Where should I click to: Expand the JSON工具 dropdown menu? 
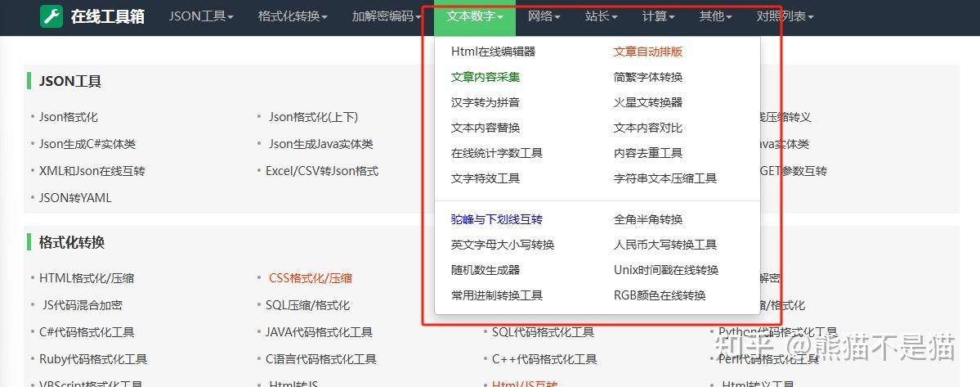tap(200, 17)
